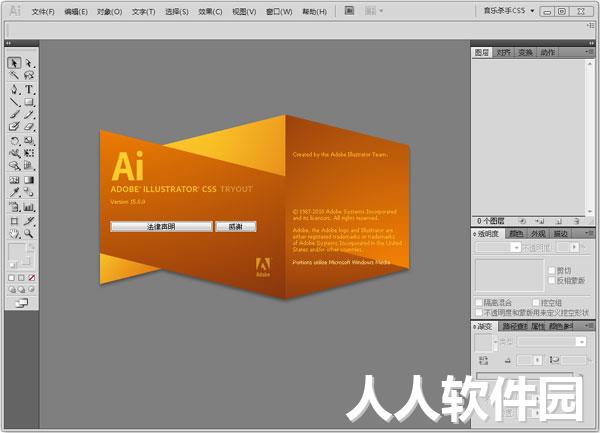Image resolution: width=600 pixels, height=433 pixels.
Task: Select the Line Segment tool
Action: [x=14, y=102]
